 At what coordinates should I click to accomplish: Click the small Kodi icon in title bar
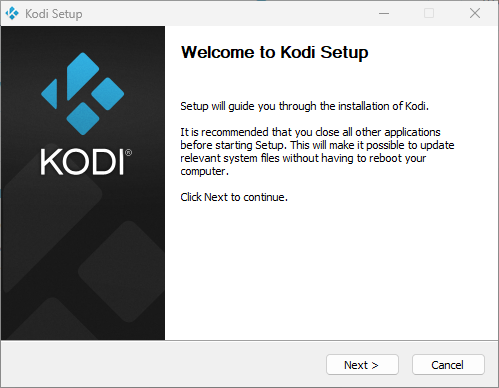[x=12, y=14]
